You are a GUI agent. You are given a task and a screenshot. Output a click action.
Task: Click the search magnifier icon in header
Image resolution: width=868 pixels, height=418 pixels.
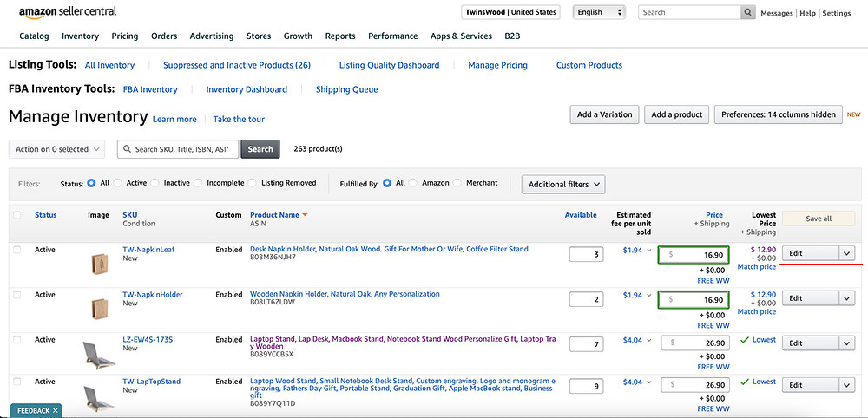[x=748, y=12]
